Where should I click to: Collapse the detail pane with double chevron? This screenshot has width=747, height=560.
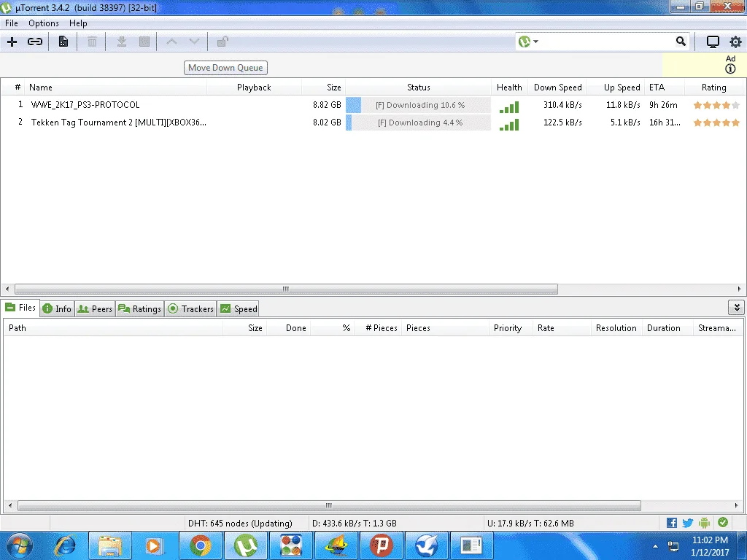point(737,308)
